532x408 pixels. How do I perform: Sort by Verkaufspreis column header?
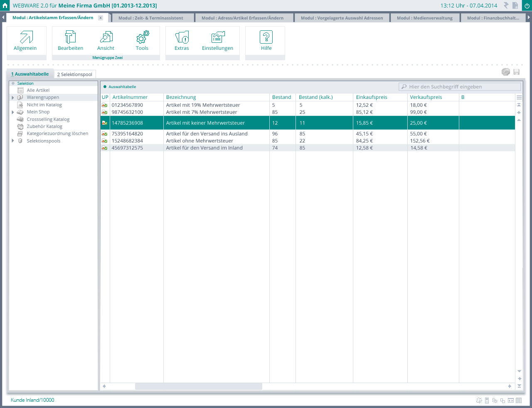pyautogui.click(x=426, y=97)
